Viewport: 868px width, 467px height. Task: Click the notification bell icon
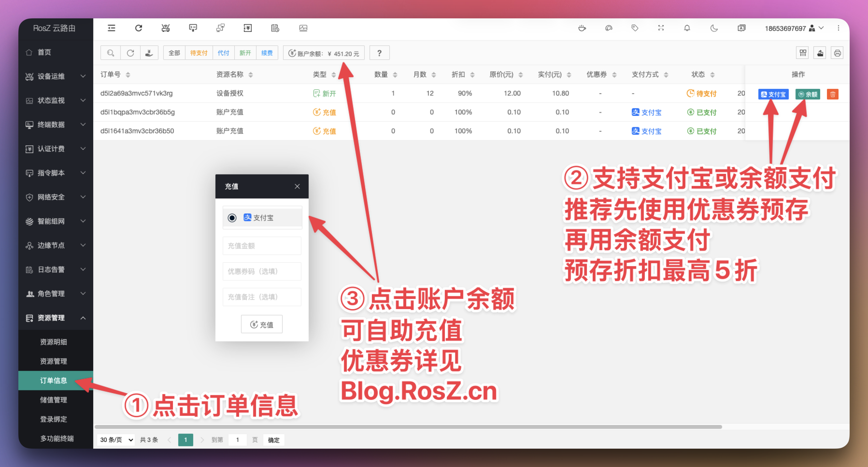[687, 28]
